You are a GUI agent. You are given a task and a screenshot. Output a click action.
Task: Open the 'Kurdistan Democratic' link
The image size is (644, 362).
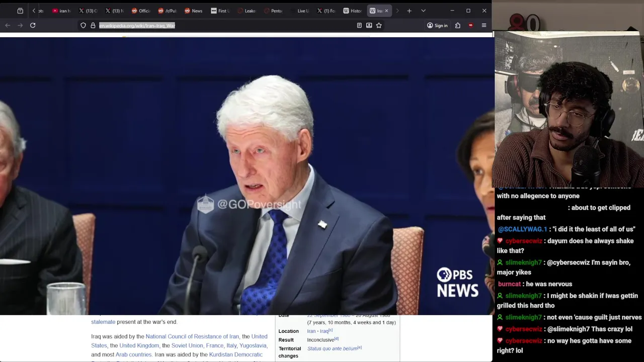(236, 354)
